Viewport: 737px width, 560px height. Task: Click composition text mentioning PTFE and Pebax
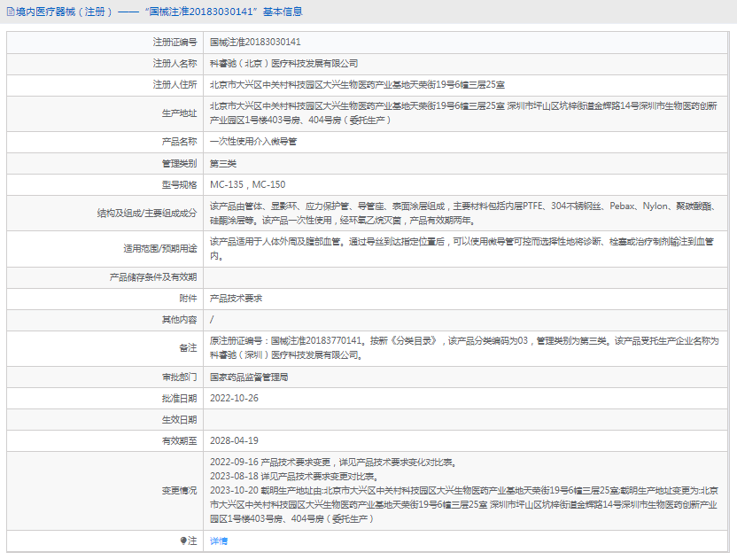click(463, 213)
